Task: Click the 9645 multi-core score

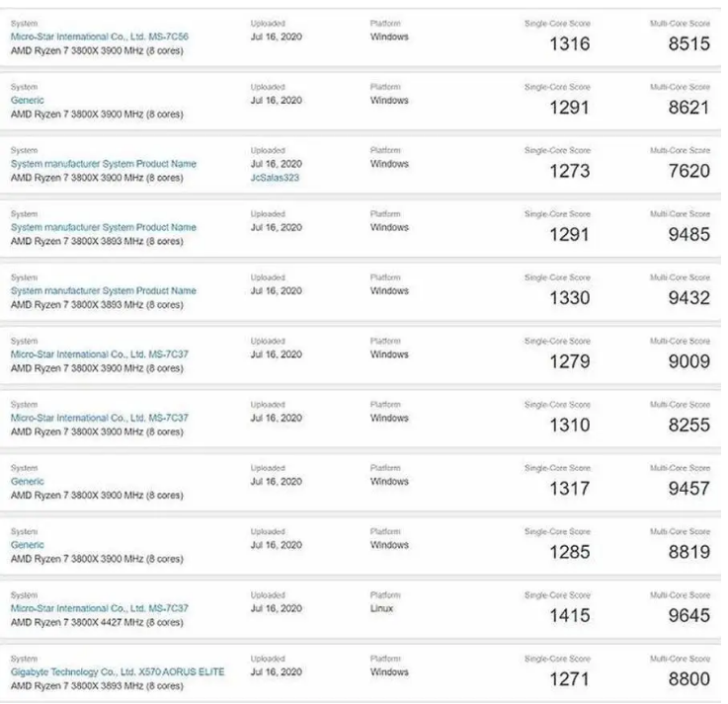Action: 688,615
